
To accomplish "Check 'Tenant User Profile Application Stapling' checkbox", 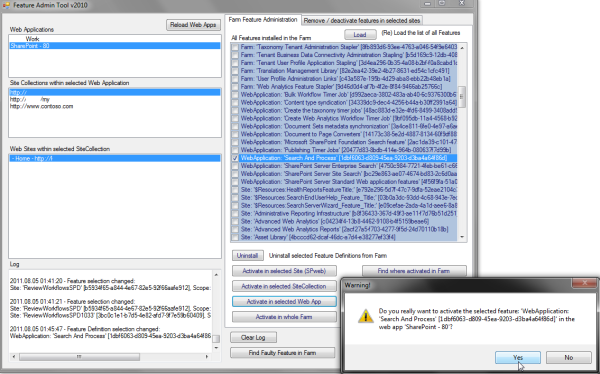I will pyautogui.click(x=235, y=63).
